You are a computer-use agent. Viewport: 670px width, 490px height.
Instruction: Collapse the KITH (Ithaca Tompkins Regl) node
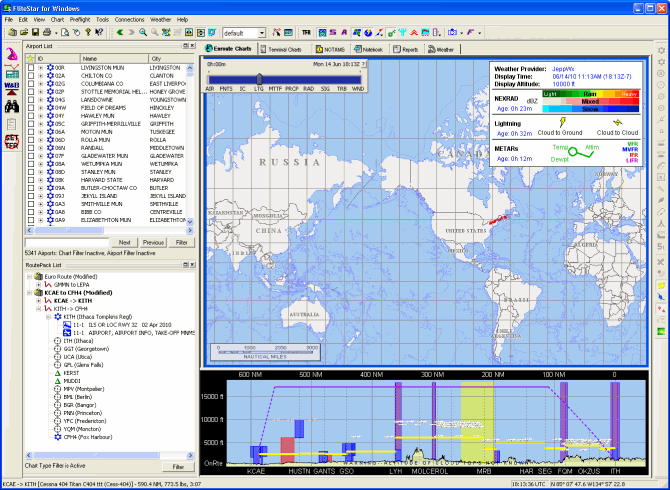(x=48, y=317)
